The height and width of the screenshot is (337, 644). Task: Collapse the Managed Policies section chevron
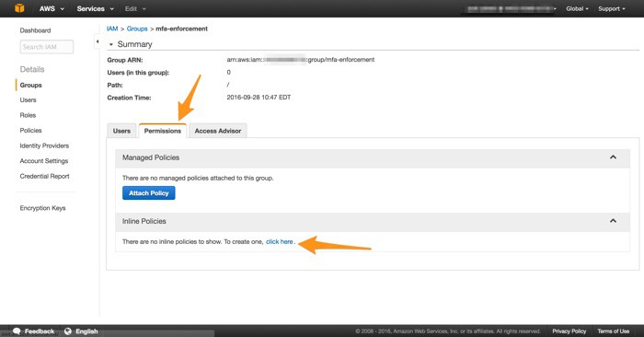point(614,157)
